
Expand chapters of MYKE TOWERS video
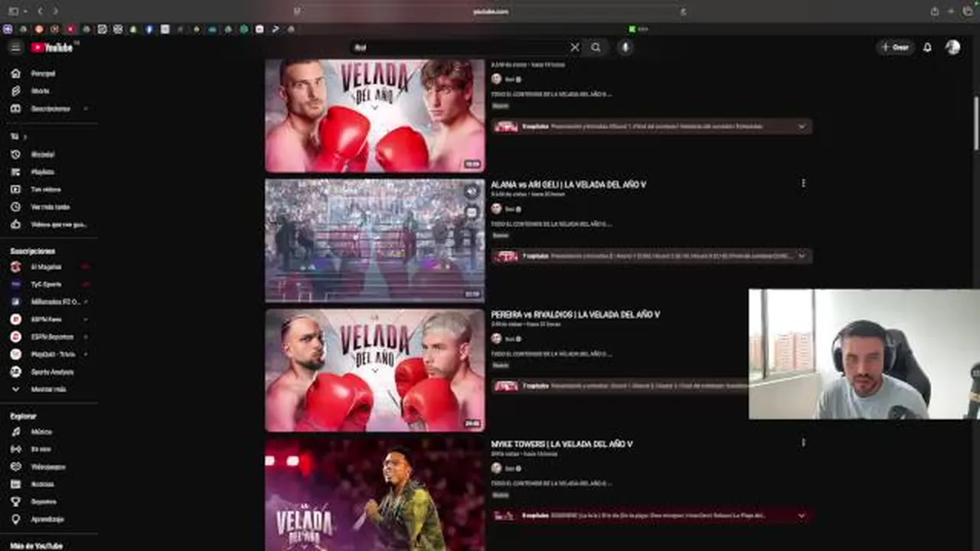[x=802, y=516]
